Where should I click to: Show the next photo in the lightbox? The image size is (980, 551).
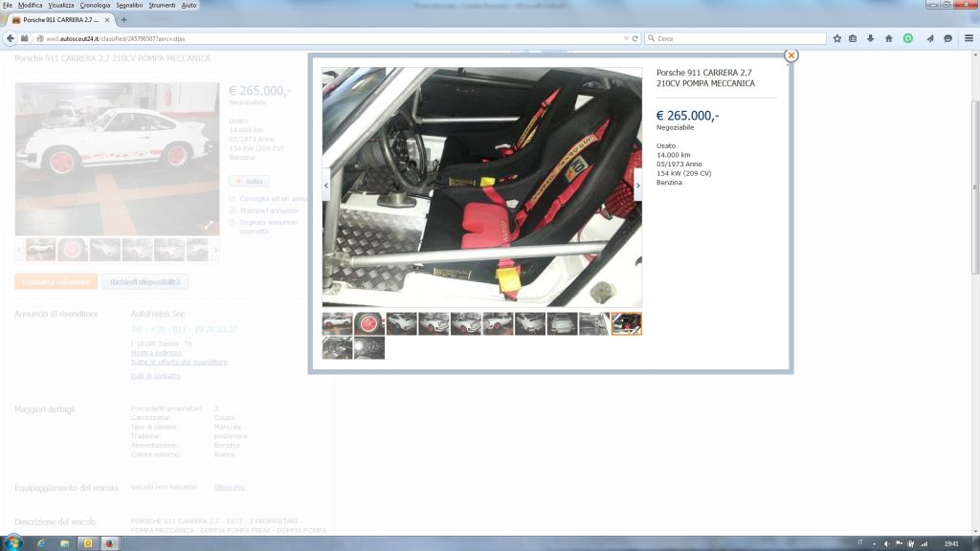coord(637,186)
